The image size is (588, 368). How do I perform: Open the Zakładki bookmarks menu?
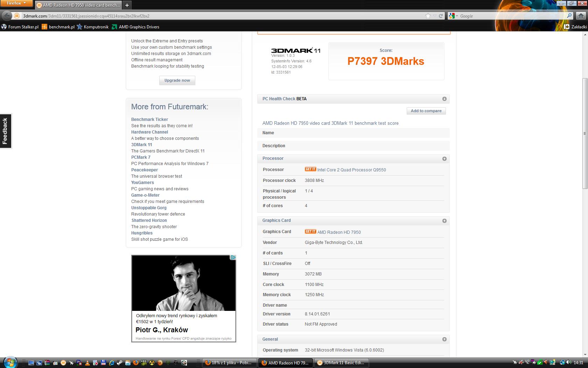coord(575,27)
